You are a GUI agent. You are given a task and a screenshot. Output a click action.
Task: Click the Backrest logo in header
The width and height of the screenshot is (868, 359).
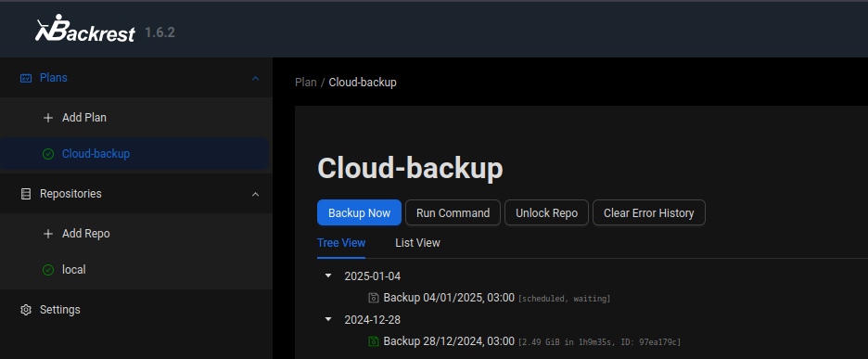pyautogui.click(x=85, y=30)
